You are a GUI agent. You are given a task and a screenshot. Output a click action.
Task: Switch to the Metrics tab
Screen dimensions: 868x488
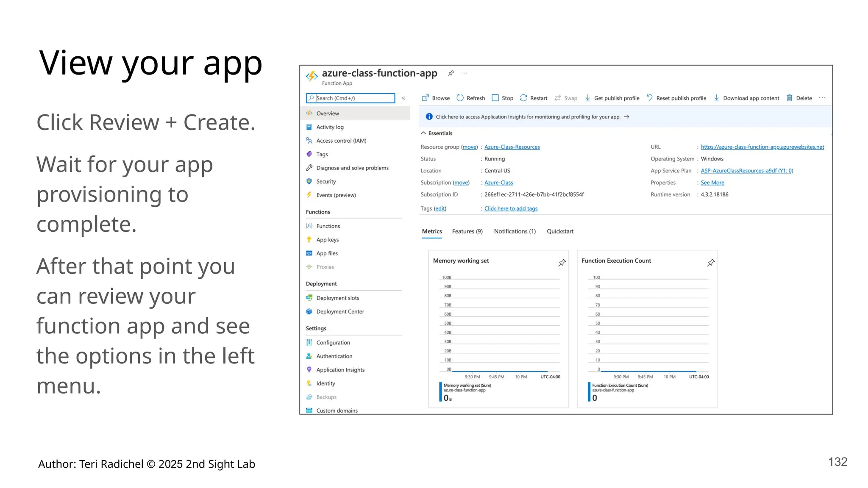(432, 231)
